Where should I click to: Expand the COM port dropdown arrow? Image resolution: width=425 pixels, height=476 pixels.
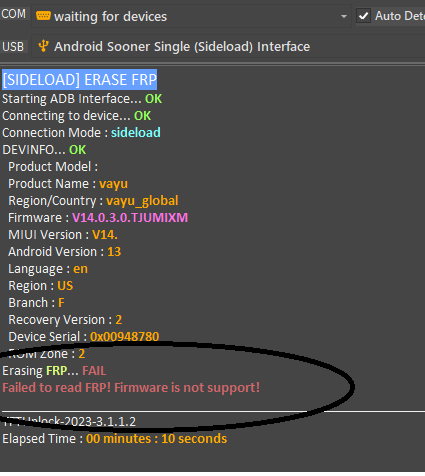point(344,16)
